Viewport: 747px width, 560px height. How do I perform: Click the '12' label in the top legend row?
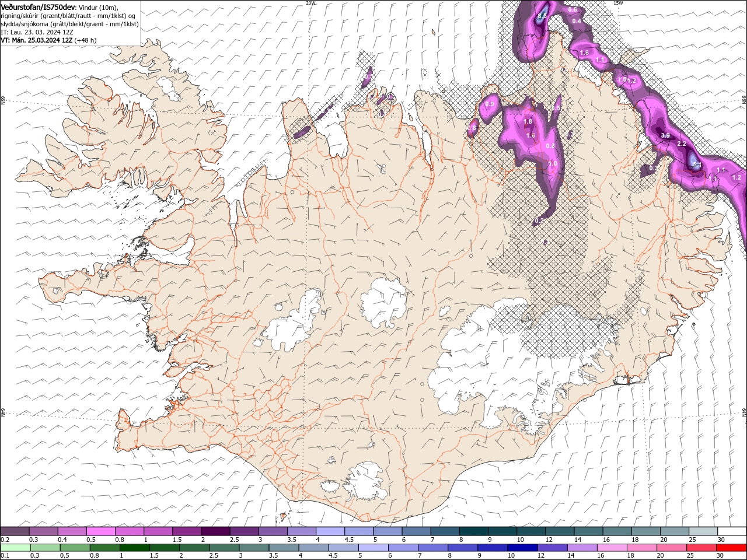[549, 540]
